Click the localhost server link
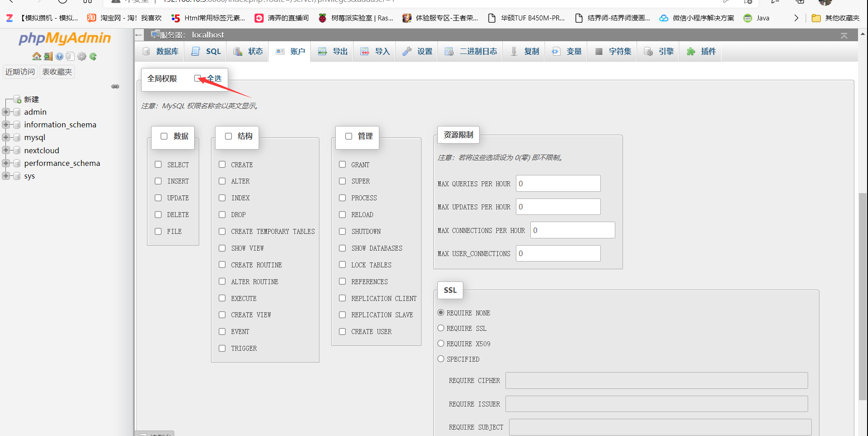The width and height of the screenshot is (868, 436). (x=208, y=35)
